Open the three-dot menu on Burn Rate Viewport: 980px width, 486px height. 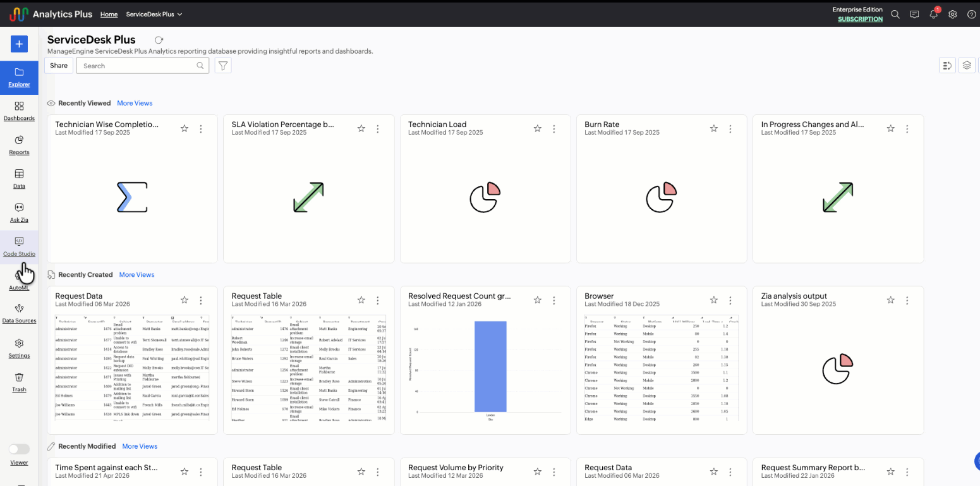tap(730, 128)
